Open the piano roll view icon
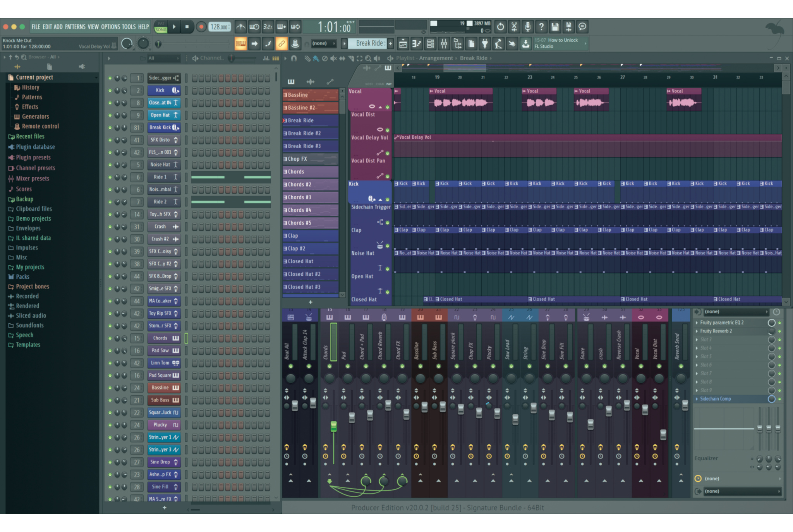The image size is (793, 532). click(x=417, y=44)
